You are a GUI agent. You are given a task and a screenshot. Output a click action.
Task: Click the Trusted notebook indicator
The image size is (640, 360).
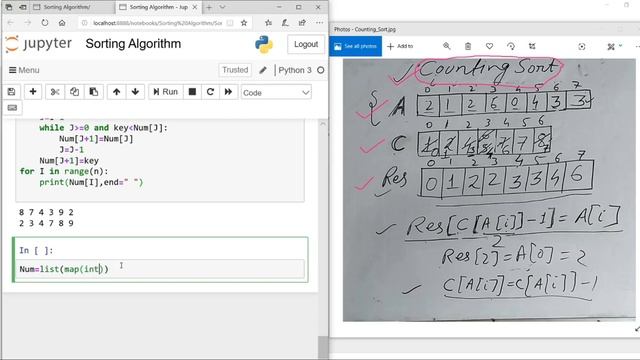[x=235, y=70]
